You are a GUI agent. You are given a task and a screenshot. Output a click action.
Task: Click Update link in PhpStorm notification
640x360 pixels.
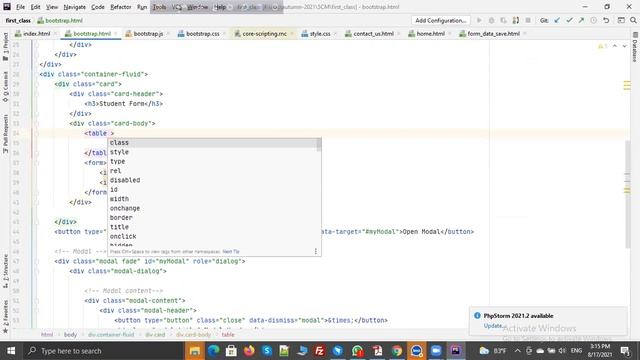pos(493,326)
